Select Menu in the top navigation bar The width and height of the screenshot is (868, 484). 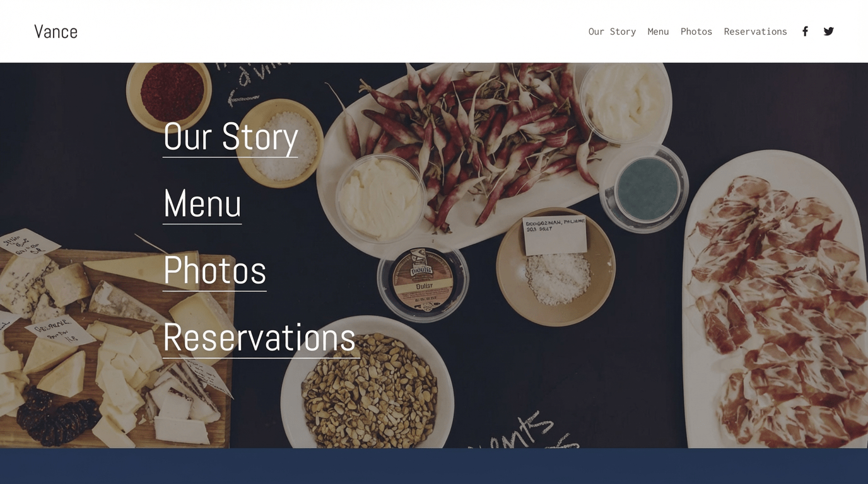point(658,32)
